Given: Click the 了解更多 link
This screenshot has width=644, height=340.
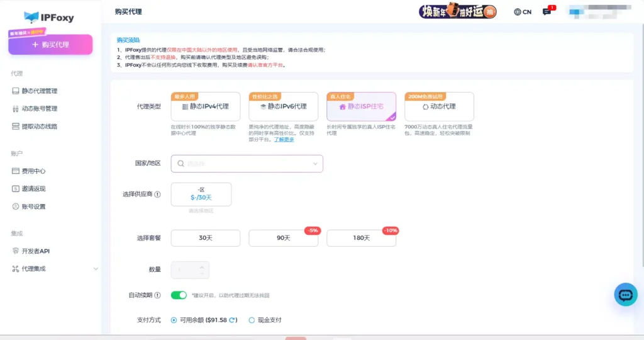Looking at the screenshot, I should [284, 139].
